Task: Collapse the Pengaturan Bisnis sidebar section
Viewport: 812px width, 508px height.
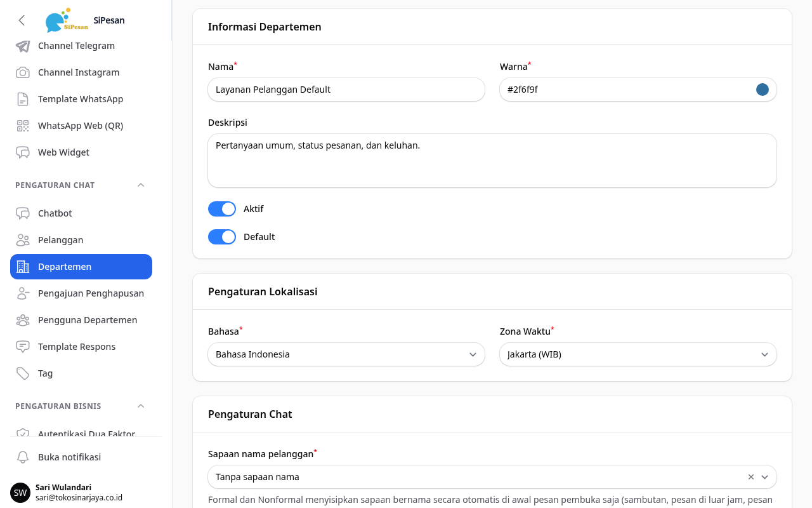Action: tap(141, 406)
